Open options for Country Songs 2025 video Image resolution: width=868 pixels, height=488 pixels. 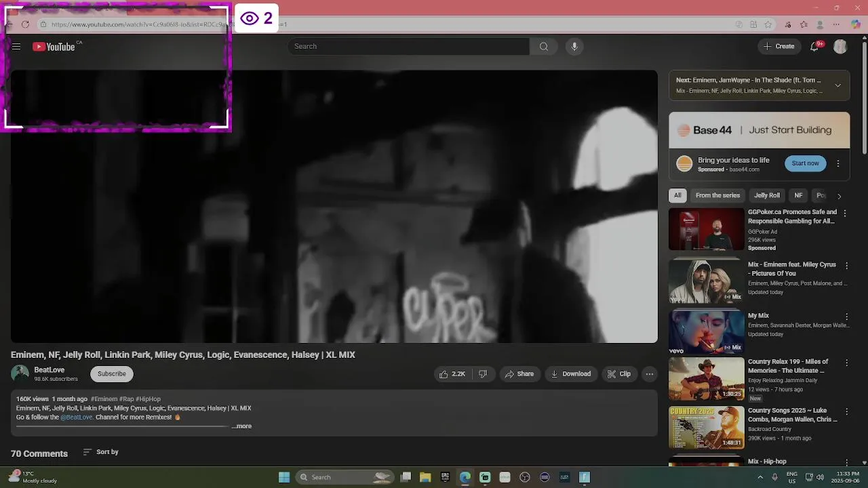tap(846, 411)
